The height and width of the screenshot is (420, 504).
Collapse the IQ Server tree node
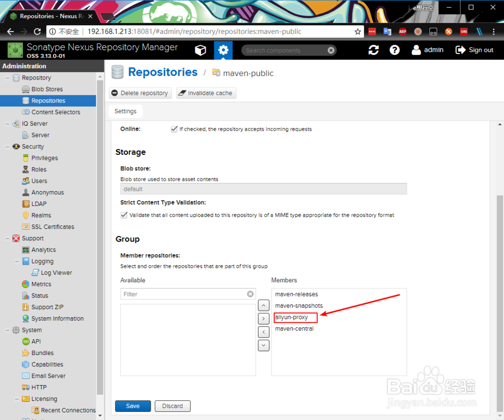point(8,124)
